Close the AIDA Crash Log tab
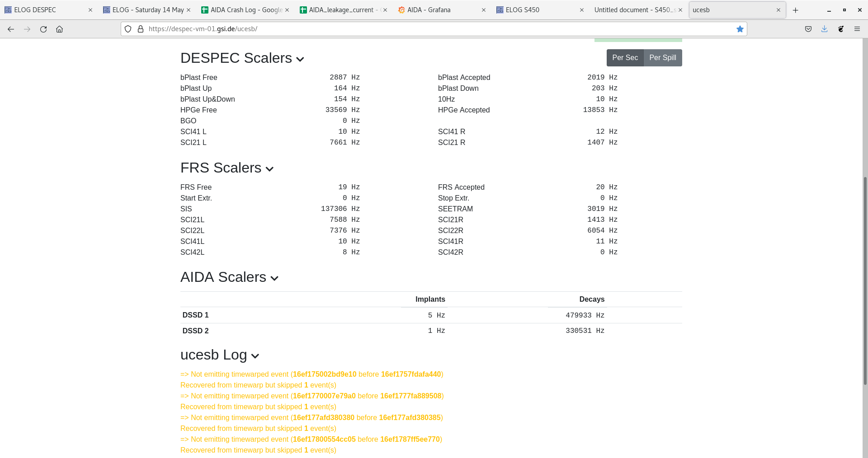Screen dimensions: 868x458 coord(287,10)
